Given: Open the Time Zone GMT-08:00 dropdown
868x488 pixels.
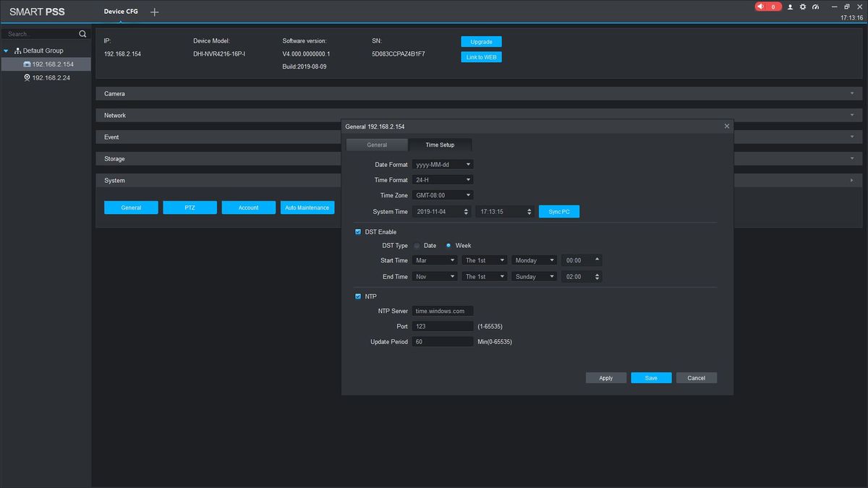Looking at the screenshot, I should pyautogui.click(x=443, y=195).
